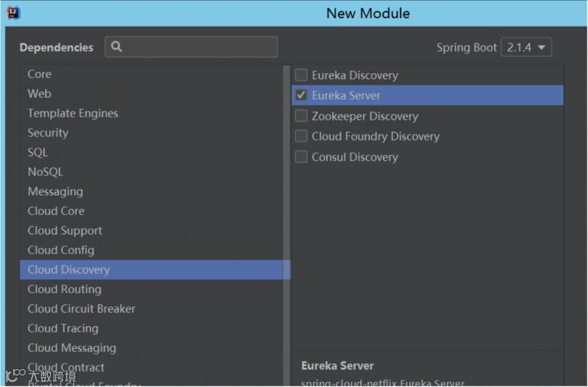Enable the Zookeeper Discovery checkbox

tap(301, 116)
